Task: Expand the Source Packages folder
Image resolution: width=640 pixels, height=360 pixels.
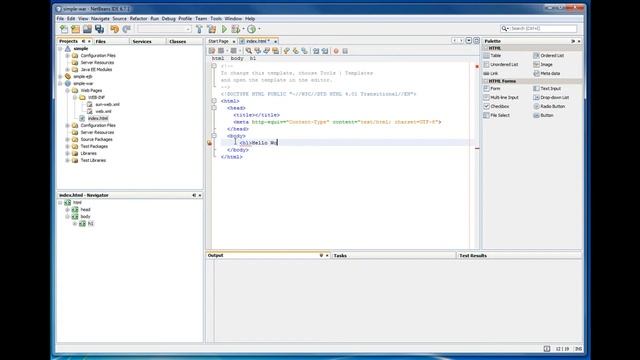Action: [68, 140]
